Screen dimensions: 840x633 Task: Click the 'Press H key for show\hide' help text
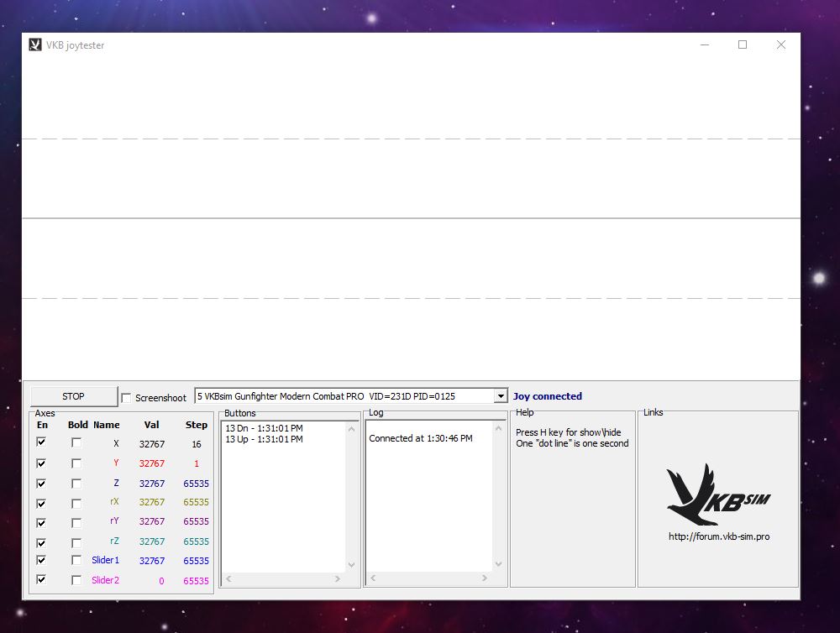(569, 432)
